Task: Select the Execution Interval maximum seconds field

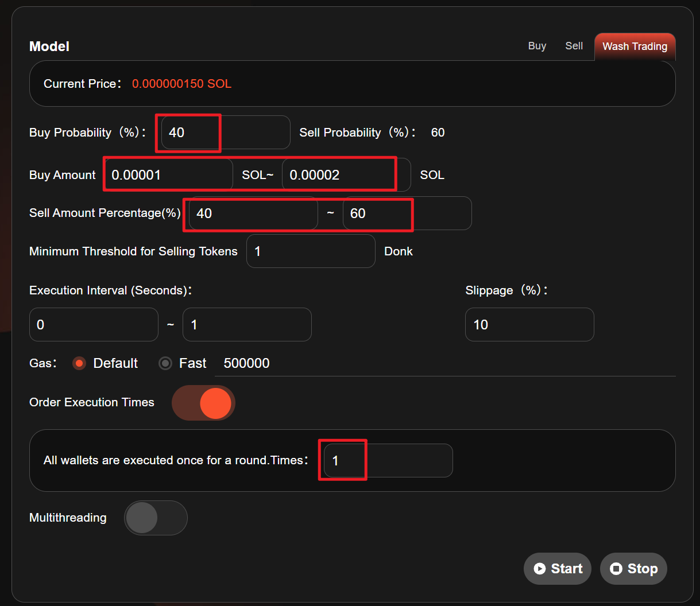Action: (246, 325)
